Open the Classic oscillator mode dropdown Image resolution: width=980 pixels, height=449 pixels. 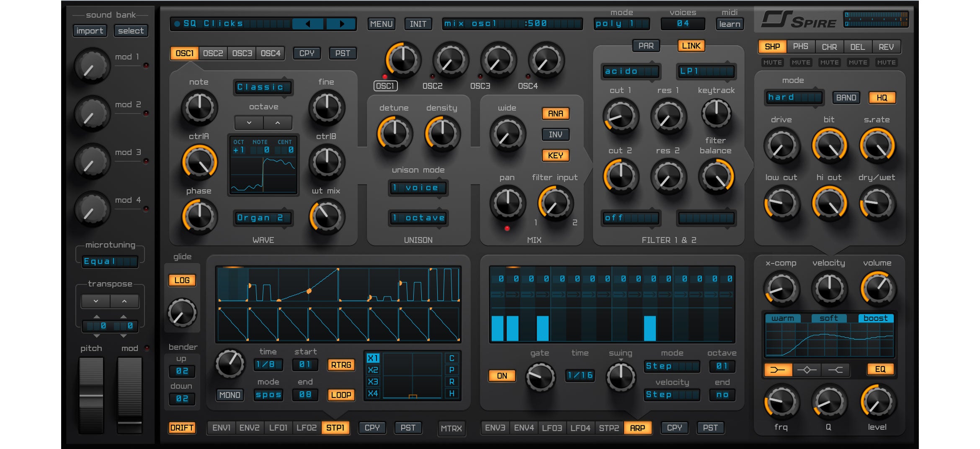(x=263, y=87)
